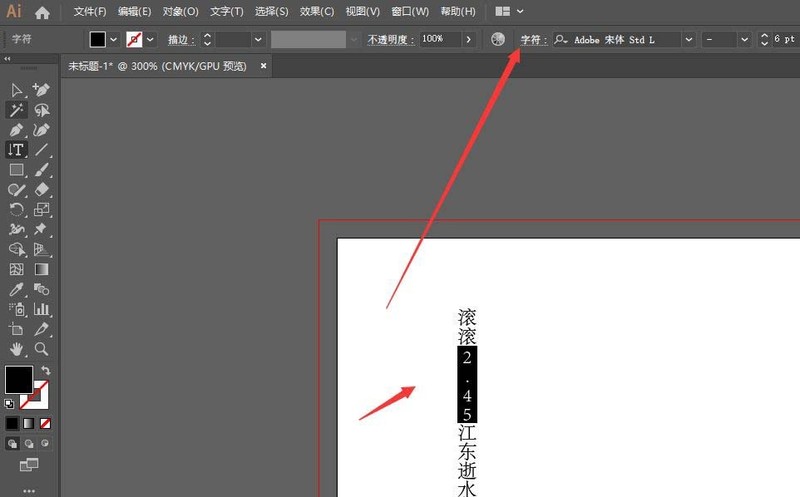The width and height of the screenshot is (800, 497).
Task: Open the 文字(T) menu
Action: [x=226, y=12]
